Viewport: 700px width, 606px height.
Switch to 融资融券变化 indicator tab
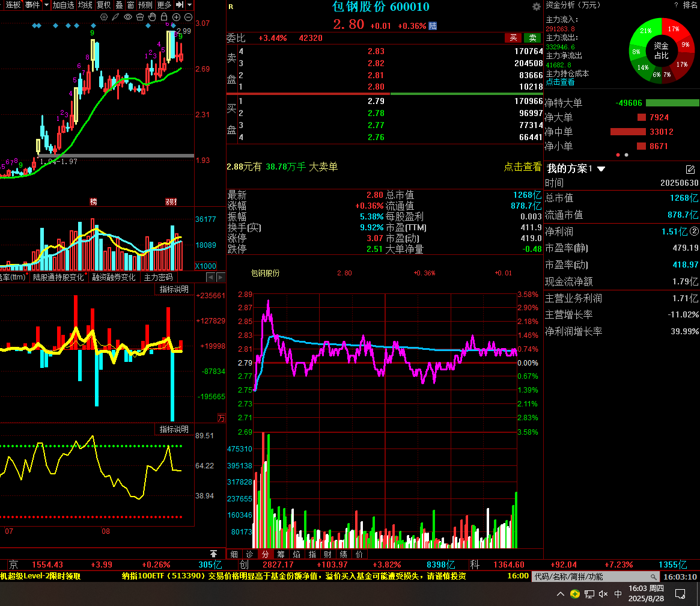click(114, 277)
